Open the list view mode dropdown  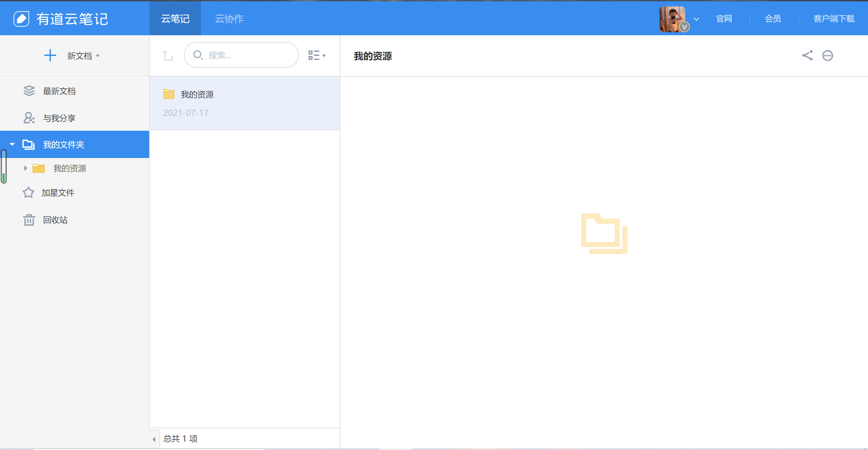pyautogui.click(x=317, y=55)
